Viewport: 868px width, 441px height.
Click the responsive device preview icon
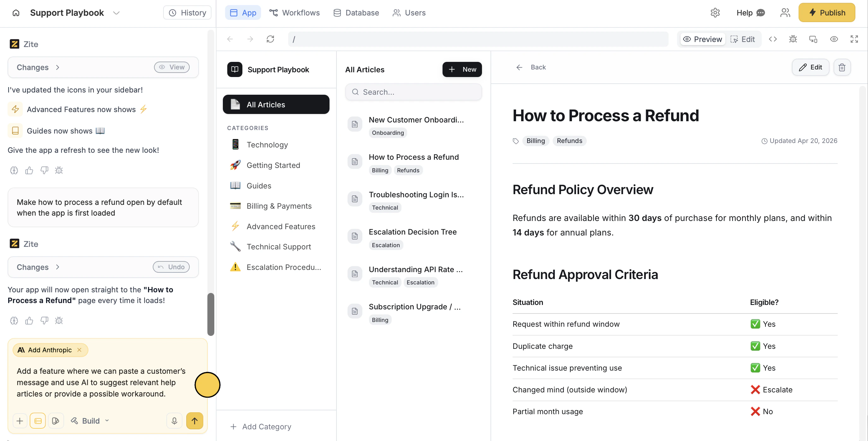point(813,39)
